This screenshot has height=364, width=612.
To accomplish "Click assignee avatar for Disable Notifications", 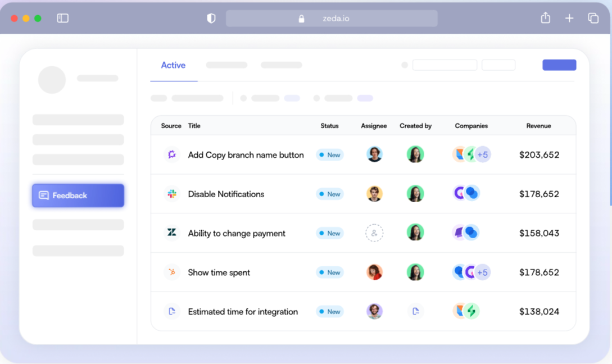I will click(374, 193).
